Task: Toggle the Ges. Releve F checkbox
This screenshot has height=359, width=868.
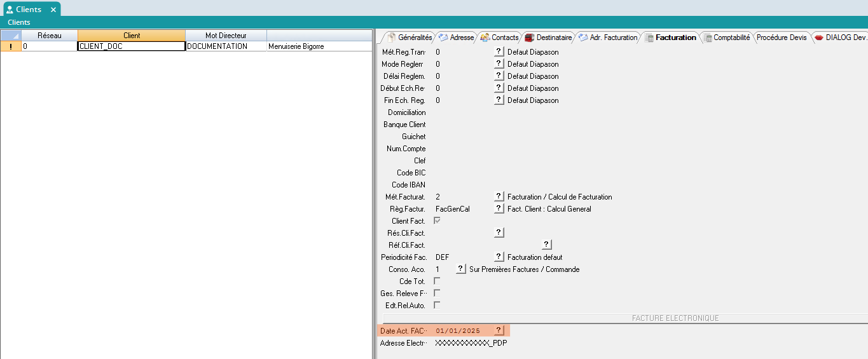Action: [437, 293]
